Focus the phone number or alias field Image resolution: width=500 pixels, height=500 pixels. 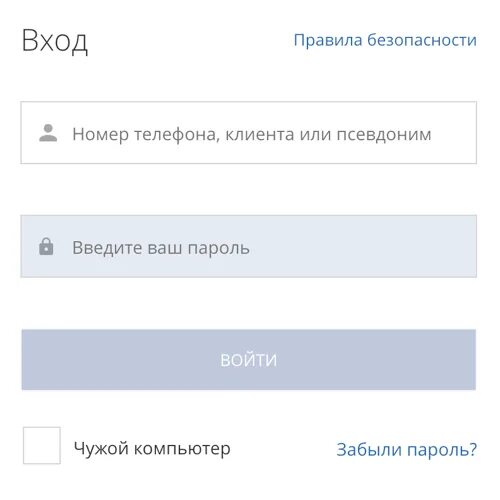(249, 133)
